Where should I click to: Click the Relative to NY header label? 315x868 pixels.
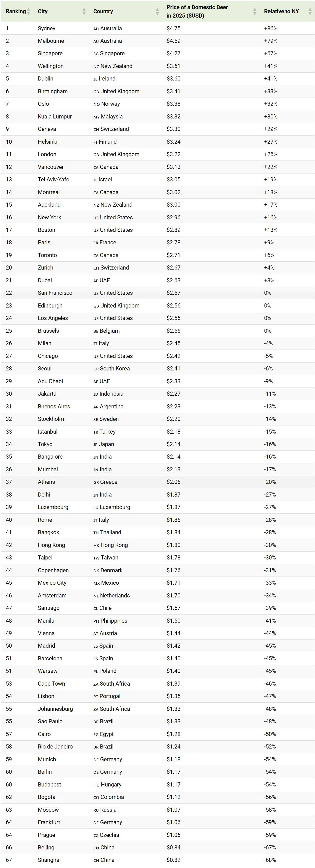pyautogui.click(x=281, y=11)
